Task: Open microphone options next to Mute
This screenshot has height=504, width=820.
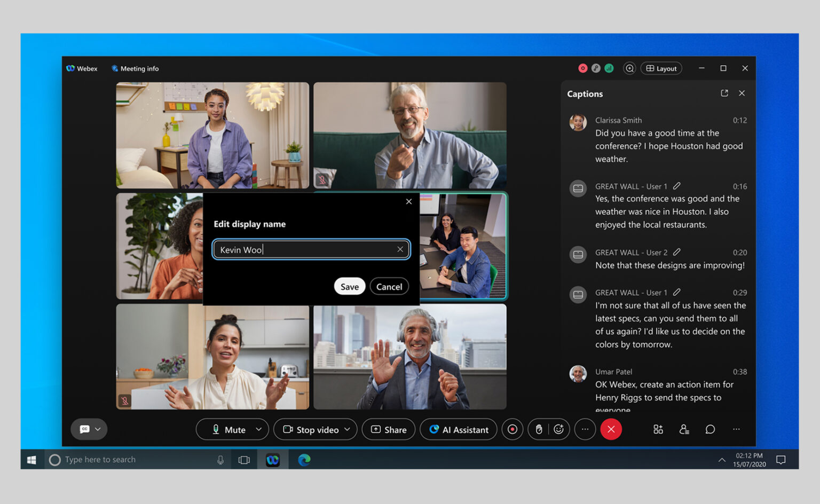Action: (x=258, y=429)
